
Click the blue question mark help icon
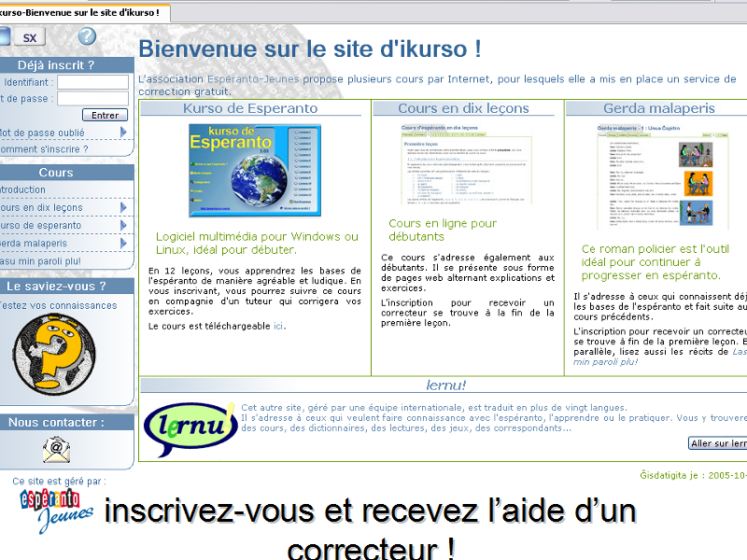(87, 36)
